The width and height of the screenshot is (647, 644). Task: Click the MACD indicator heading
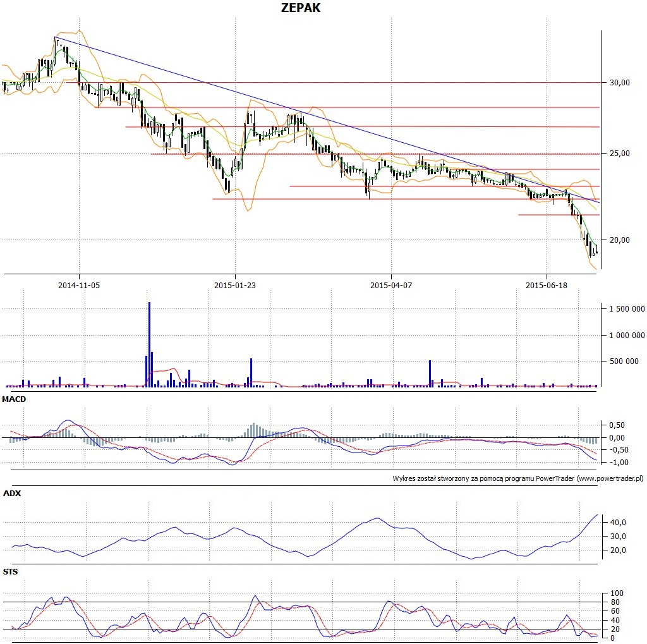pyautogui.click(x=14, y=399)
